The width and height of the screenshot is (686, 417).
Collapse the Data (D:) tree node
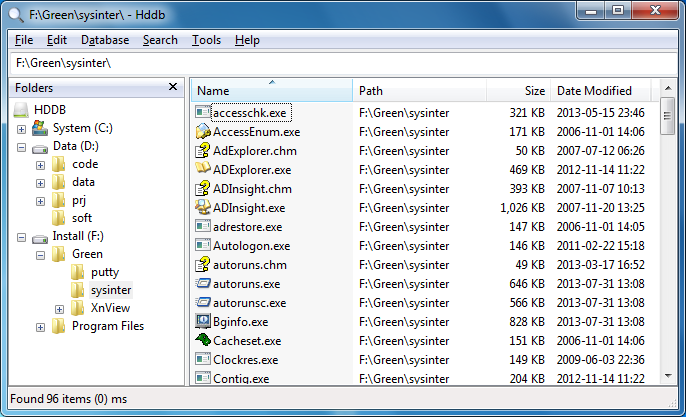pyautogui.click(x=21, y=147)
